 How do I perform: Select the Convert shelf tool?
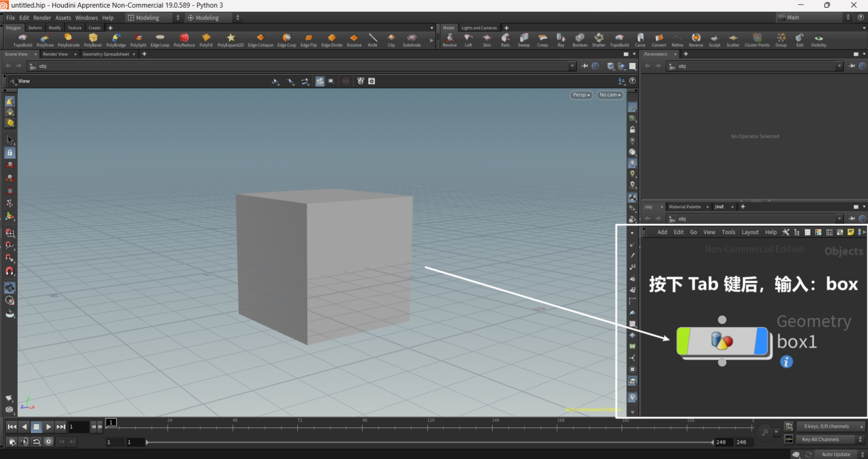click(659, 40)
